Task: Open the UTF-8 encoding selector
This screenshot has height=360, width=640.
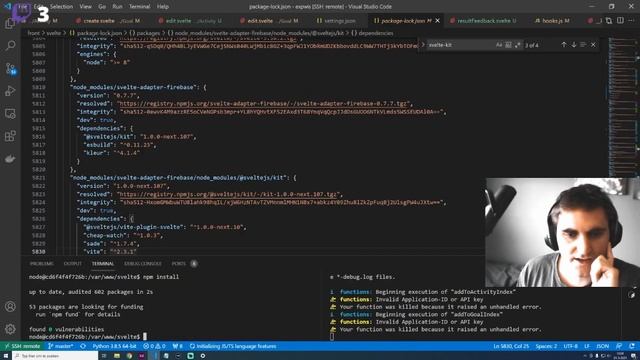Action: click(570, 346)
